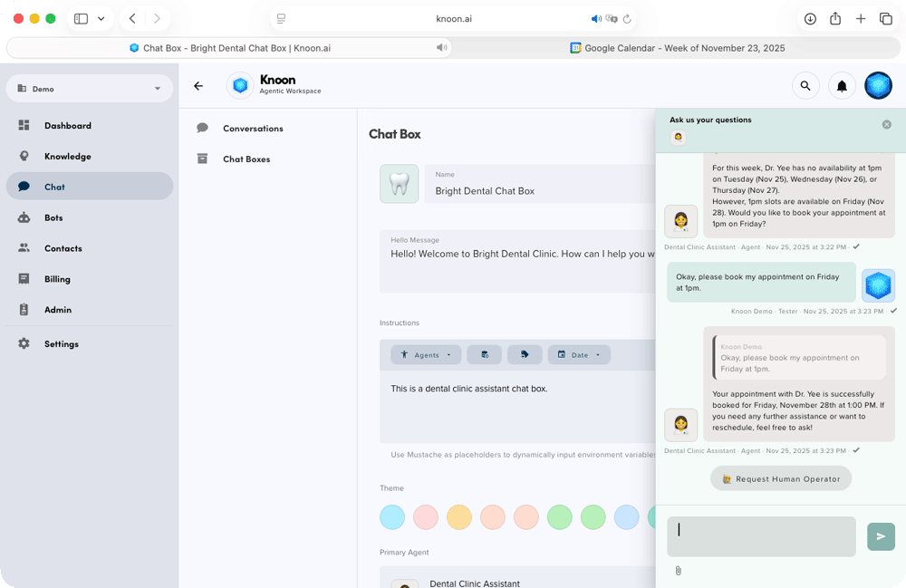Click inside the chat message input field

tap(761, 536)
